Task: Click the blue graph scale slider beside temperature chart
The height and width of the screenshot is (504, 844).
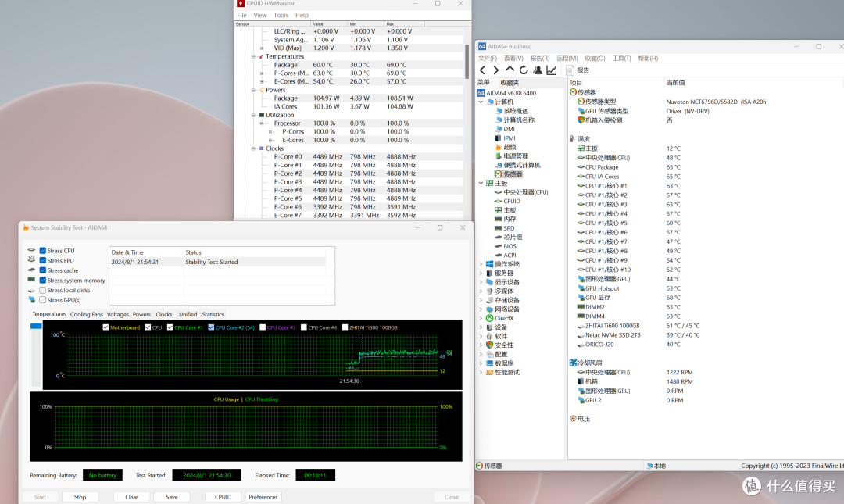Action: [36, 327]
